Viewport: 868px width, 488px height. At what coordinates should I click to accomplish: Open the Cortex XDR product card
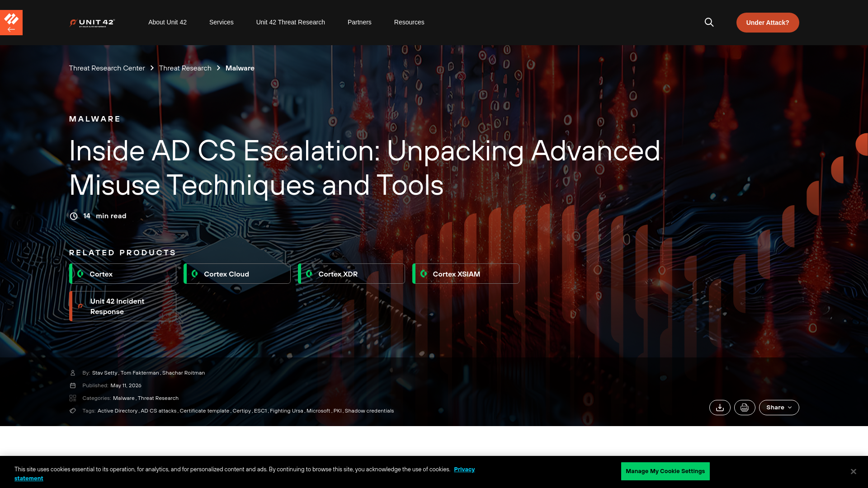click(351, 274)
